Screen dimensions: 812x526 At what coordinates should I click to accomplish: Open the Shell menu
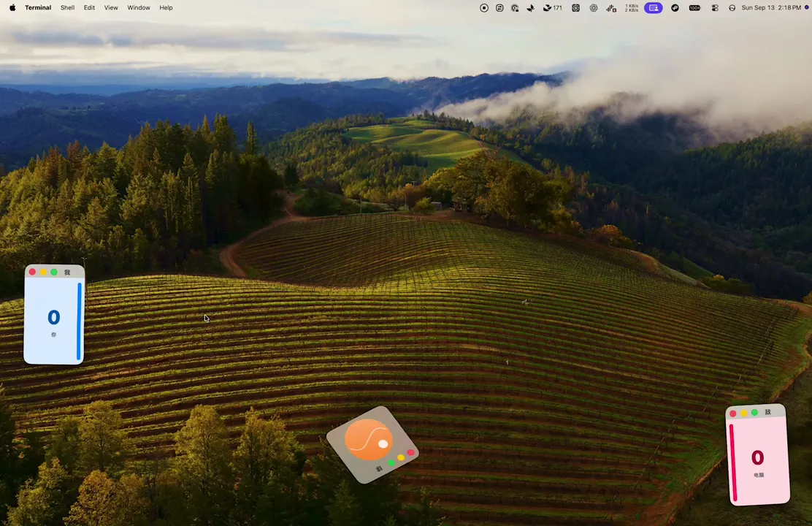click(x=67, y=8)
